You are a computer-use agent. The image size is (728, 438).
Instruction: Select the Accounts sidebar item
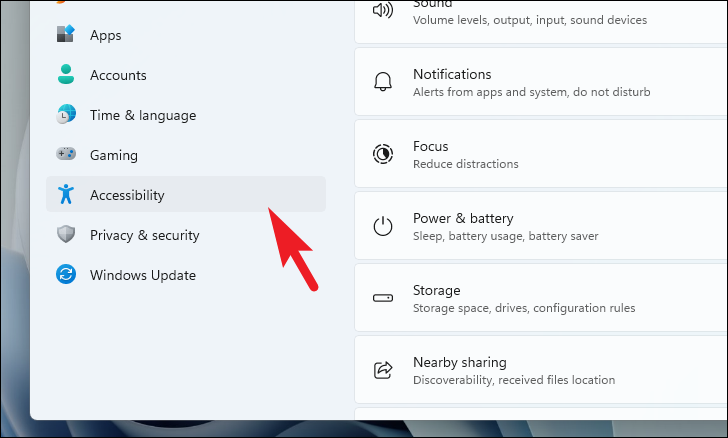pos(186,75)
